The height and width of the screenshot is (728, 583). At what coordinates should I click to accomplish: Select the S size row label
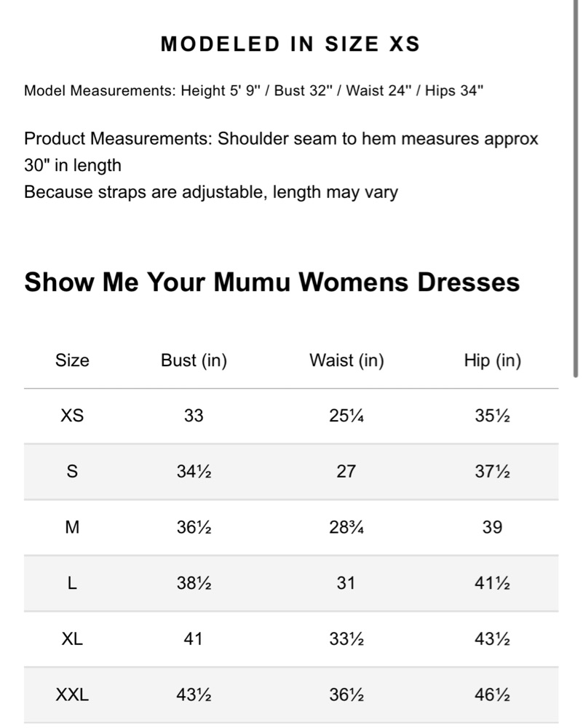click(x=72, y=471)
